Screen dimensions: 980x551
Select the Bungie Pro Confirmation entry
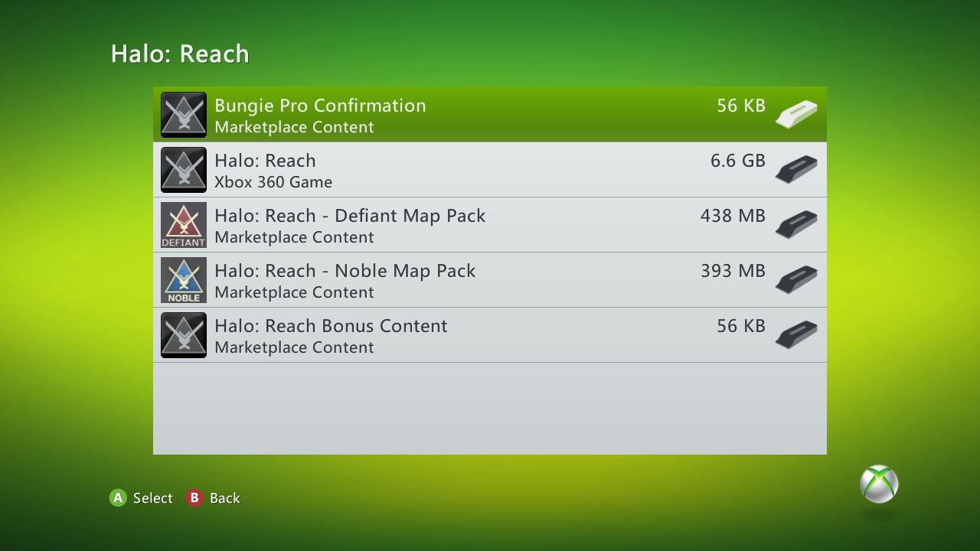[320, 106]
